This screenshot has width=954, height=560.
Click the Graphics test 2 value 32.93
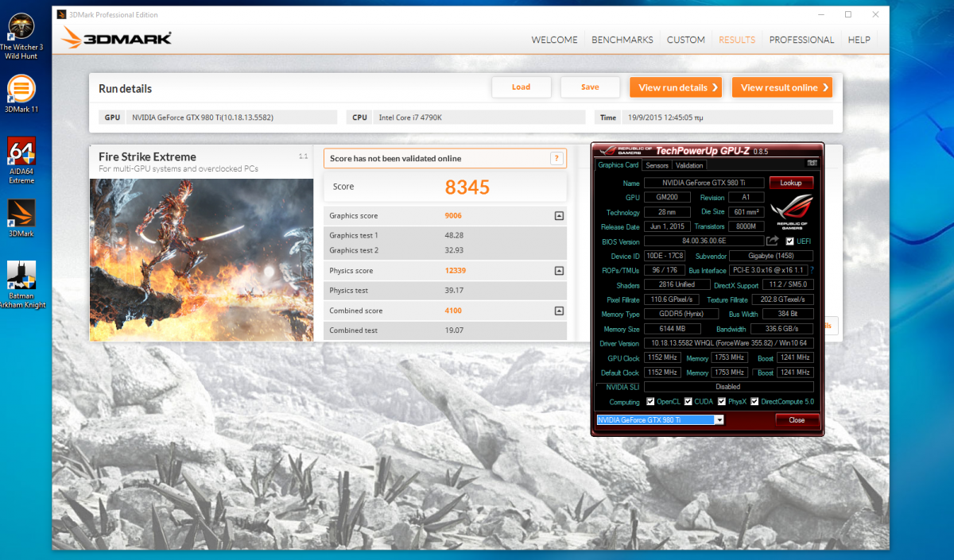point(454,250)
